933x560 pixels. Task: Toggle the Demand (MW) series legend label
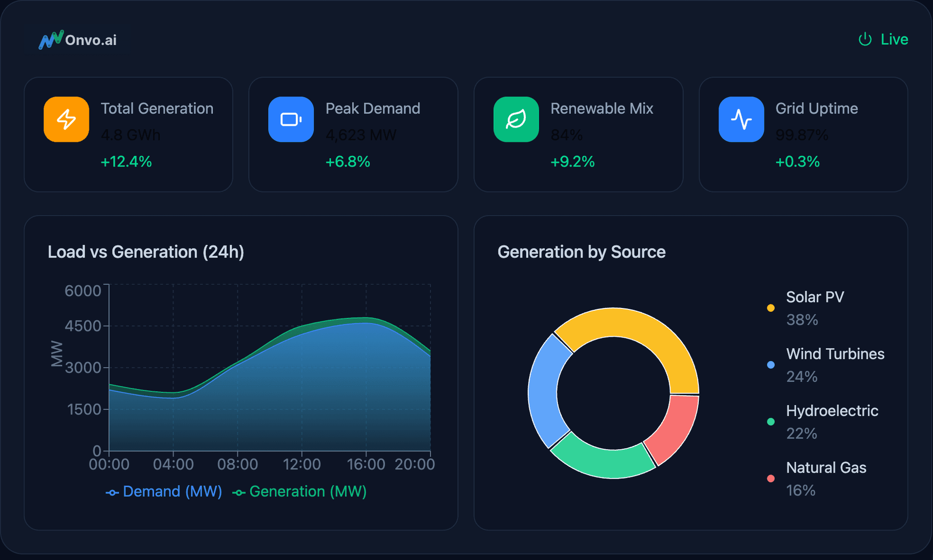[x=172, y=492]
